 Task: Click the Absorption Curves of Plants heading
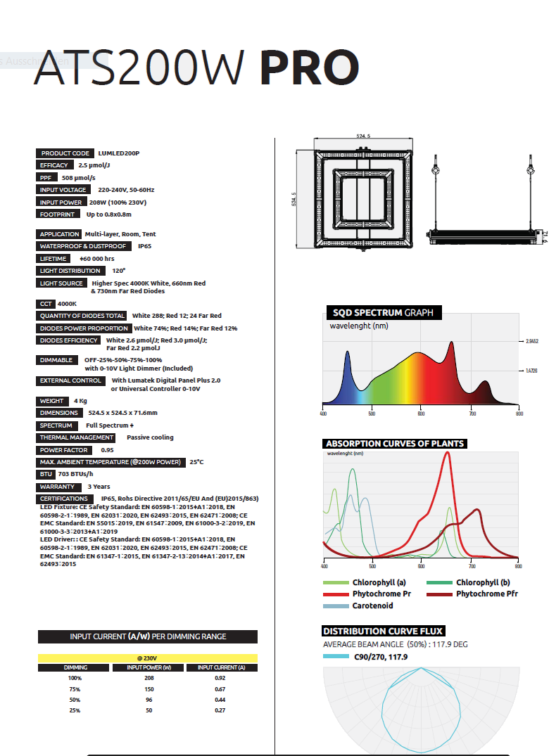(x=394, y=444)
